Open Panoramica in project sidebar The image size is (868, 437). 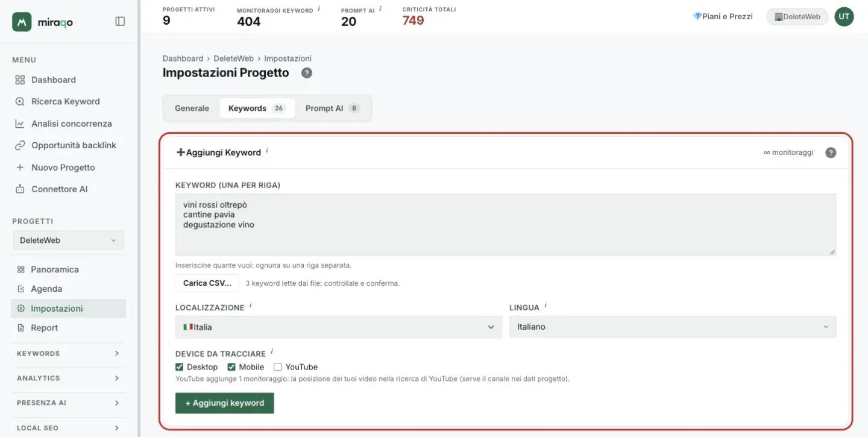(55, 269)
